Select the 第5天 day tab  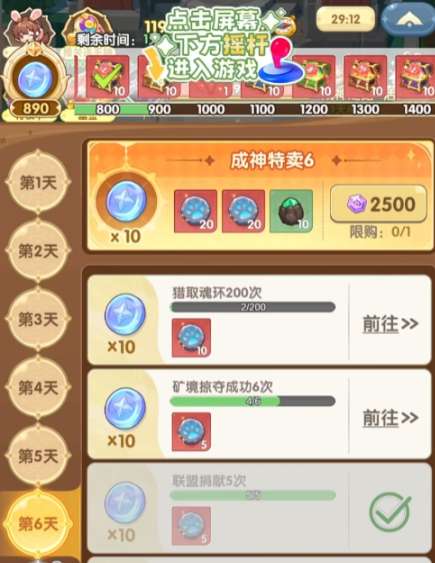point(38,456)
